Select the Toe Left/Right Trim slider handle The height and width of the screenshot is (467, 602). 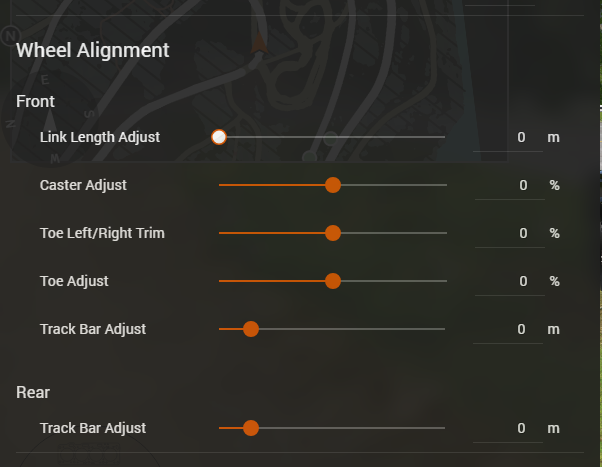coord(333,233)
